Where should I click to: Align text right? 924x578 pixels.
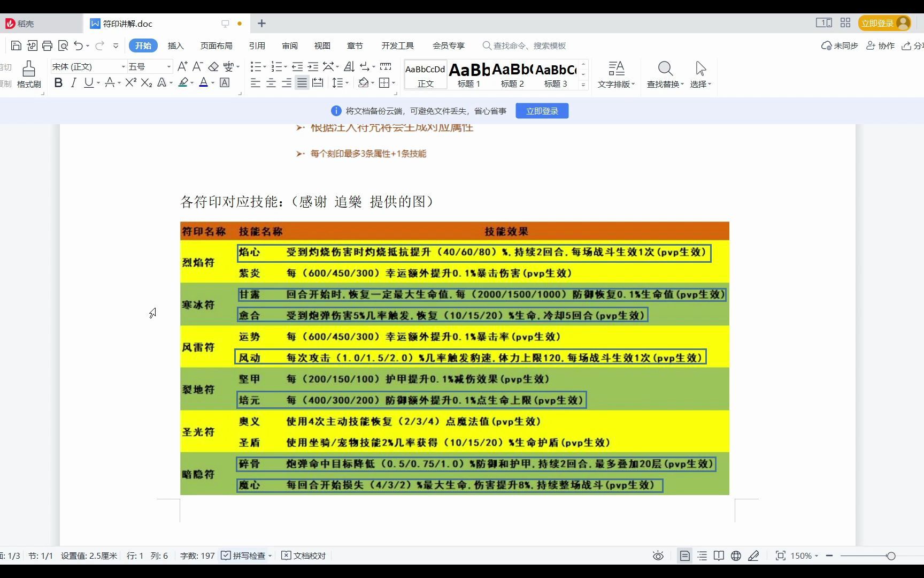[x=287, y=82]
